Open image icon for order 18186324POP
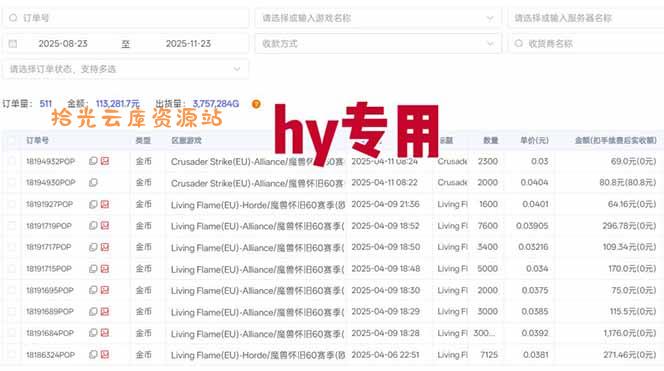Image resolution: width=664 pixels, height=371 pixels. click(x=105, y=354)
